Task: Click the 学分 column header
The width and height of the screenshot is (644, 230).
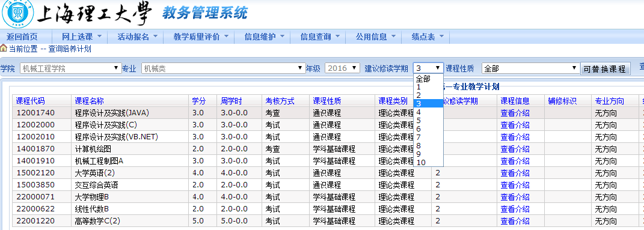Action: point(199,101)
